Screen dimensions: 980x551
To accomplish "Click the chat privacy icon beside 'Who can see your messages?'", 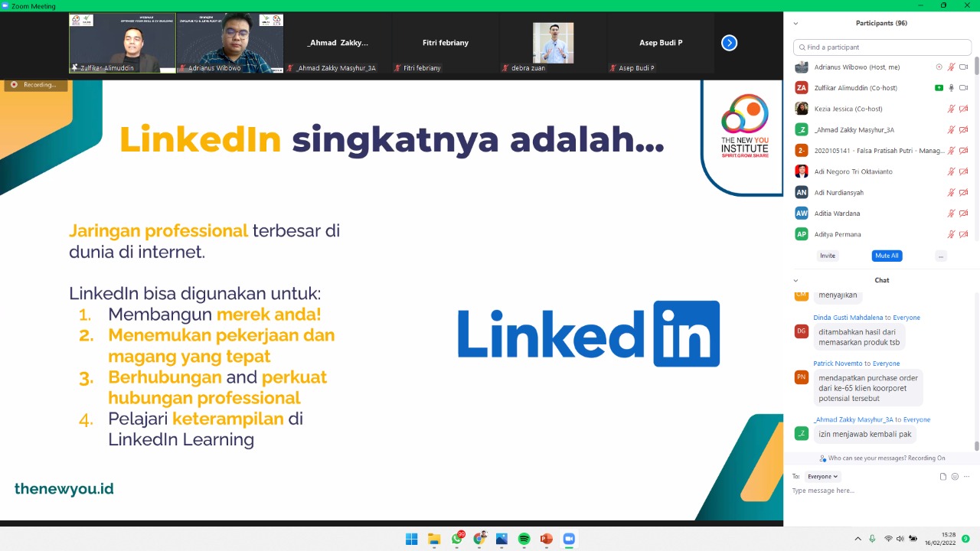I will 822,458.
